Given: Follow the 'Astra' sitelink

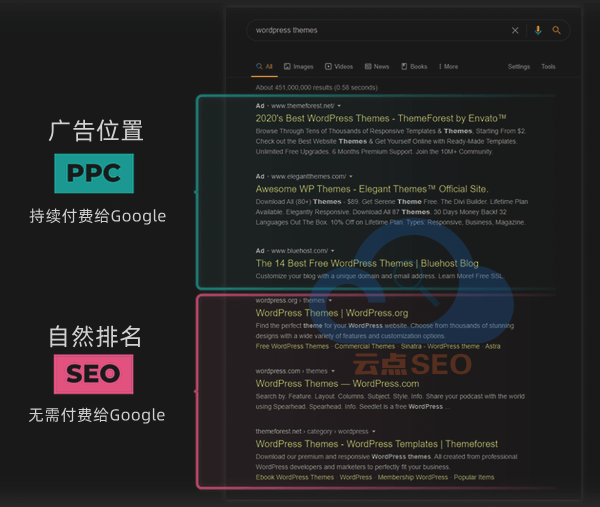Looking at the screenshot, I should pyautogui.click(x=492, y=346).
